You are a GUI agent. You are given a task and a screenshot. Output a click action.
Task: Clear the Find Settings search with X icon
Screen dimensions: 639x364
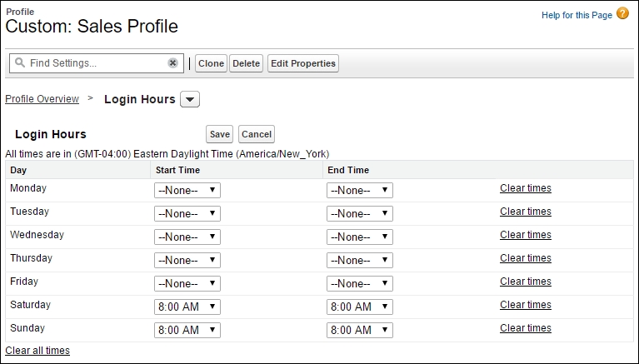pos(172,63)
